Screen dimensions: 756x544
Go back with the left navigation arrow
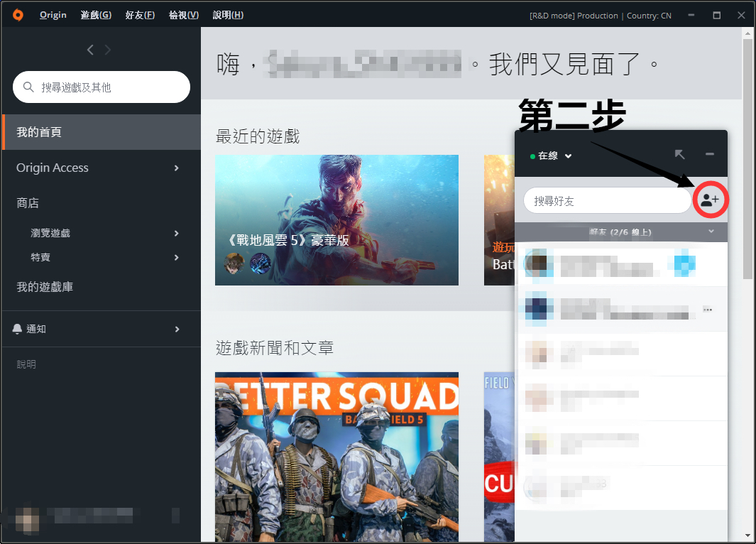click(90, 50)
